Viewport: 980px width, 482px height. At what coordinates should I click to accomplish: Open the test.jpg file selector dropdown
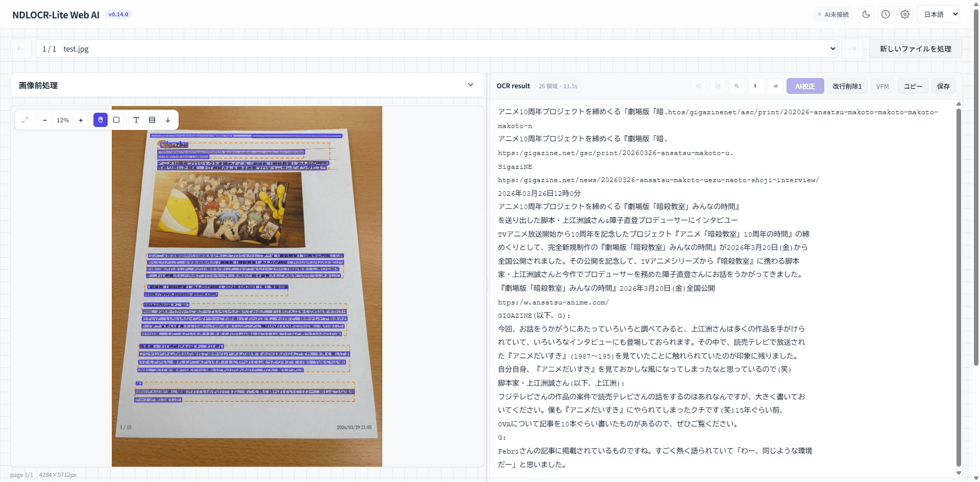coord(436,49)
